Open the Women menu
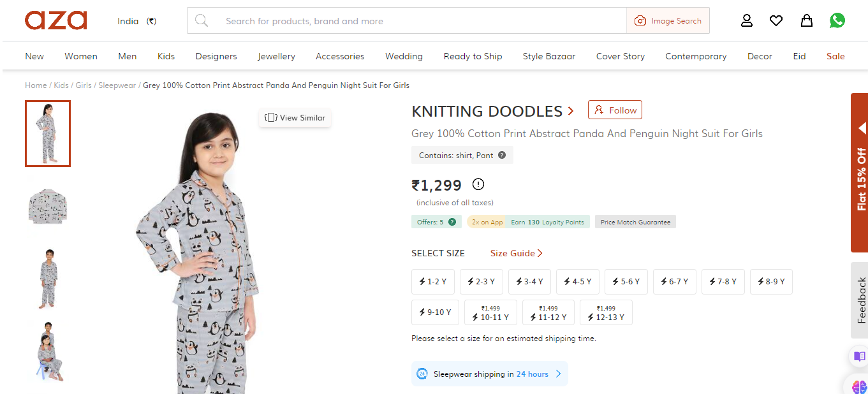 click(x=81, y=56)
